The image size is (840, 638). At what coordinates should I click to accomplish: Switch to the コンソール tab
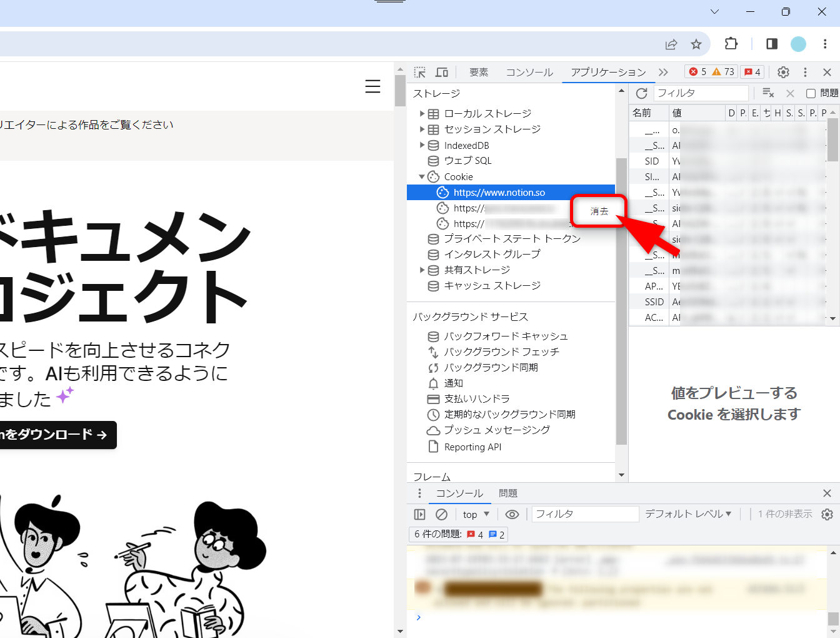coord(529,73)
